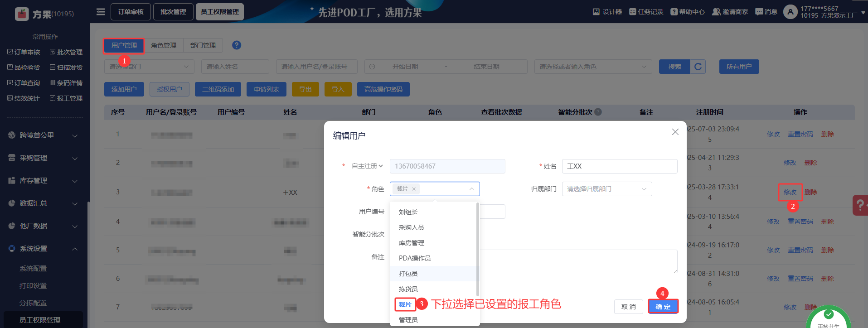Viewport: 868px width, 328px height.
Task: Expand the 归属部门 dropdown
Action: click(x=606, y=189)
